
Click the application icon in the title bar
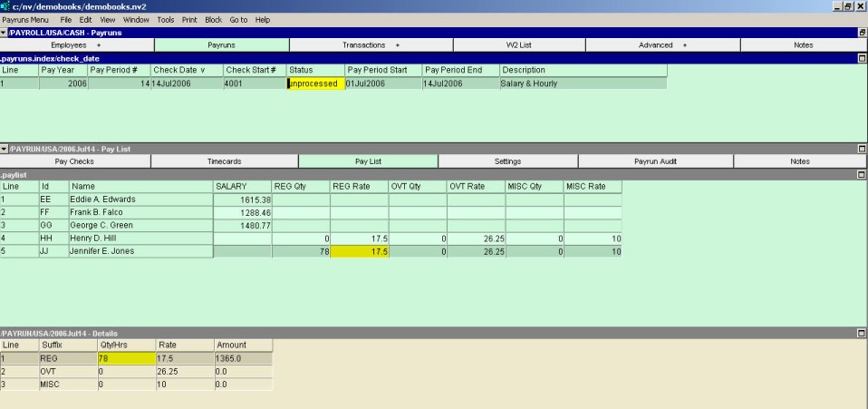6,6
